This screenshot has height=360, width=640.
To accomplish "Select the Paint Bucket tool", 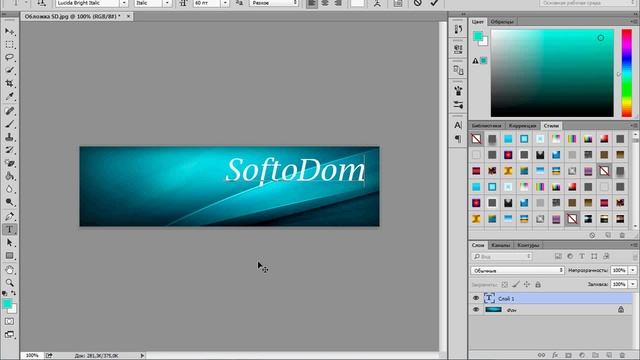I will coord(9,176).
